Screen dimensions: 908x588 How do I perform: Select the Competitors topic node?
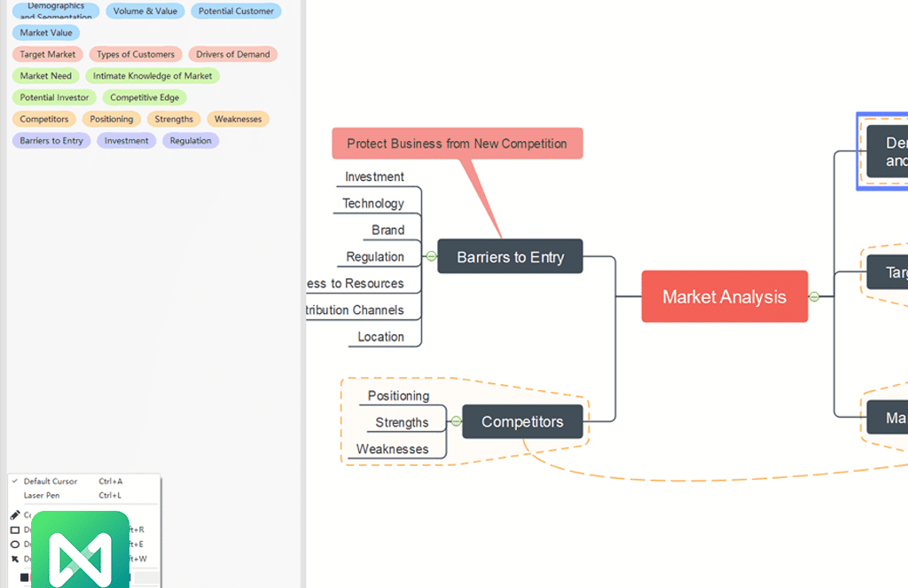coord(522,422)
